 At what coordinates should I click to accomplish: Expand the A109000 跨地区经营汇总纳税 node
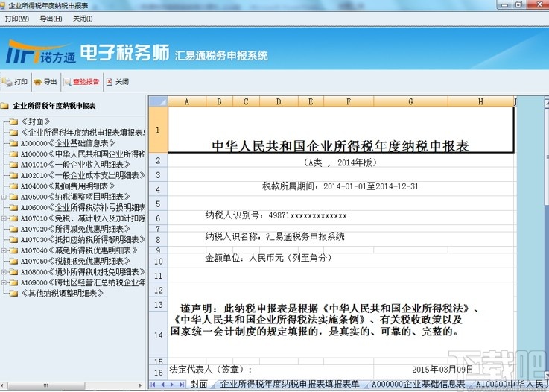coord(4,282)
